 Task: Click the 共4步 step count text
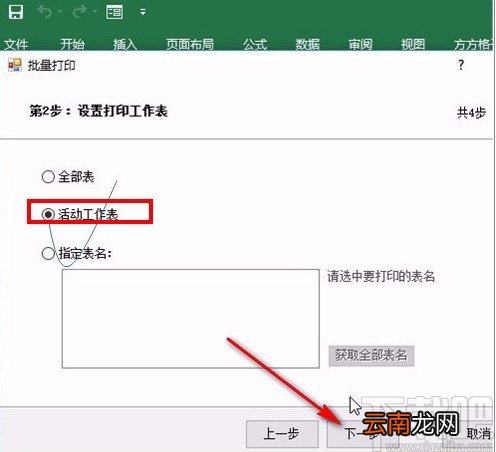(471, 113)
